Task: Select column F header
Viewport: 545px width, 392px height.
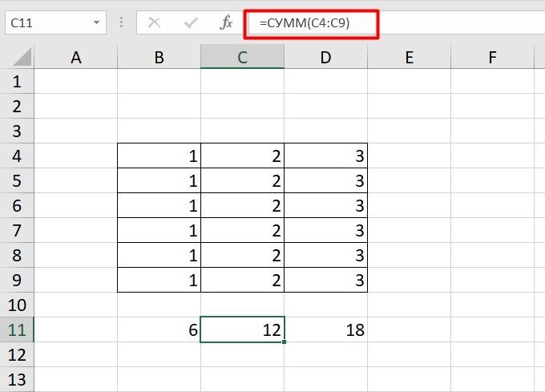Action: click(491, 57)
